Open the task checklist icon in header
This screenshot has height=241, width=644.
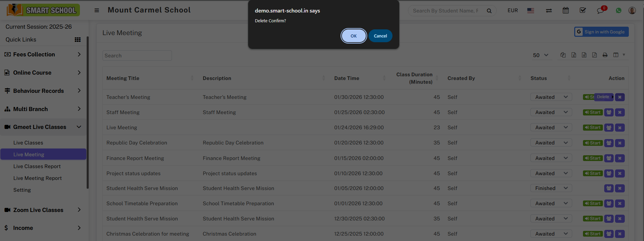point(582,10)
